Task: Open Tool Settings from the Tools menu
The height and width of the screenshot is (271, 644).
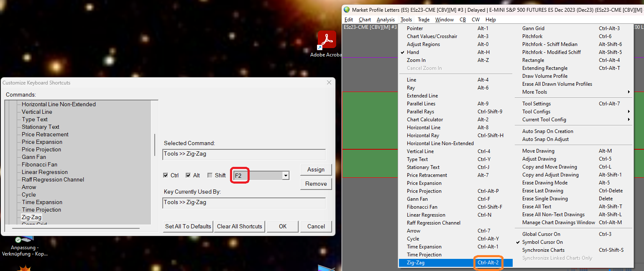Action: pos(573,104)
